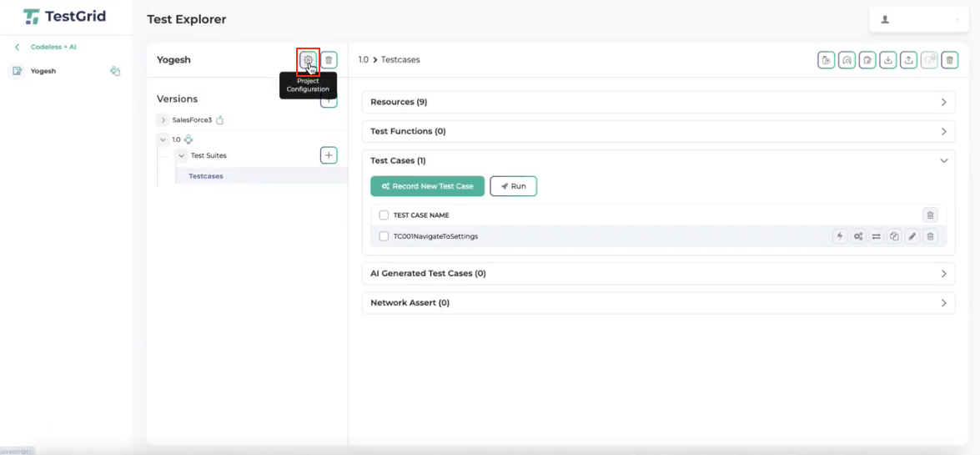Add new test suite with plus button
The width and height of the screenshot is (980, 455).
coord(329,155)
